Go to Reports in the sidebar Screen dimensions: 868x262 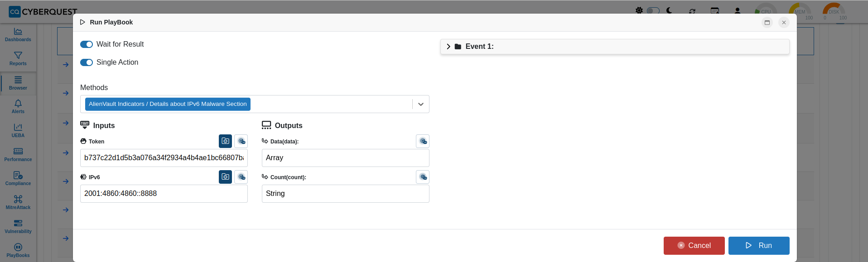18,59
